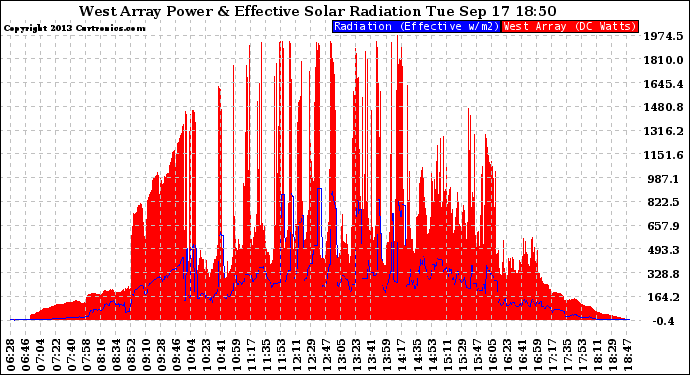This screenshot has height=375, width=690.
Task: Click the 07:04 time label
Action: [41, 354]
